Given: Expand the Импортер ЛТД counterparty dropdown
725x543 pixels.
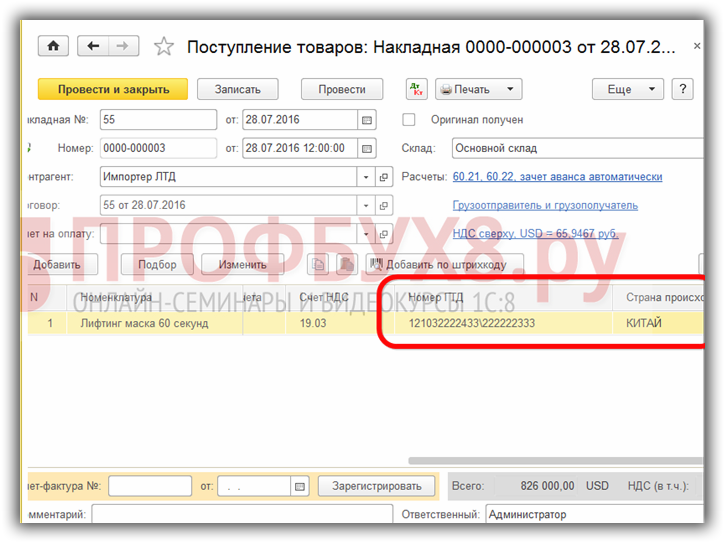Looking at the screenshot, I should [x=364, y=177].
